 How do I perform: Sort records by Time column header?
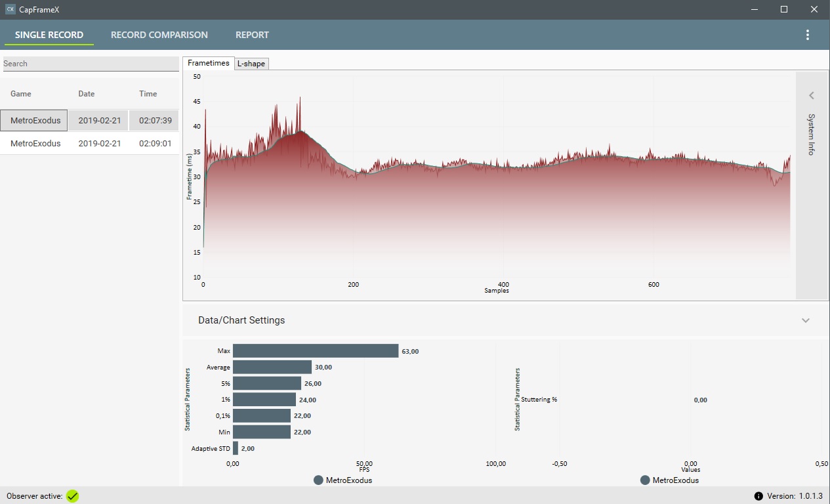[148, 94]
